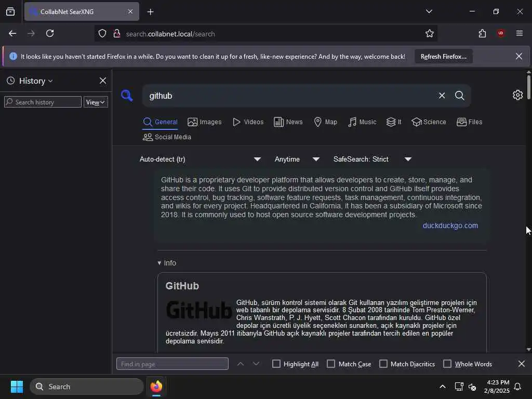This screenshot has width=532, height=399.
Task: Select the General category tab
Action: [x=160, y=122]
